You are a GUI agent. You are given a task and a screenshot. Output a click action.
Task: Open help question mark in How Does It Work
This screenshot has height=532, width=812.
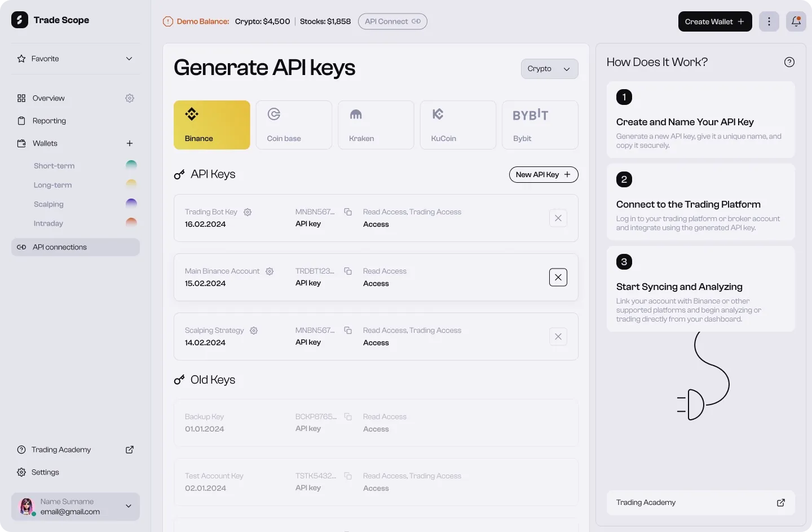(789, 62)
